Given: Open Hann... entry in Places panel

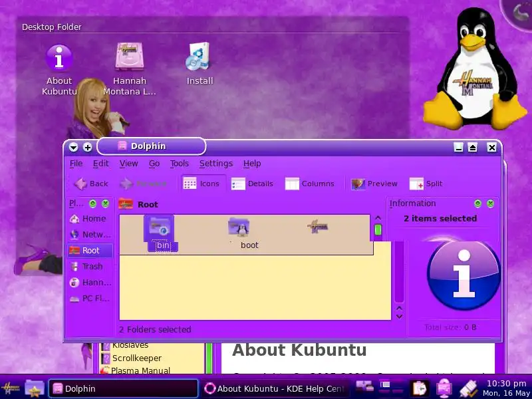Looking at the screenshot, I should pos(90,282).
